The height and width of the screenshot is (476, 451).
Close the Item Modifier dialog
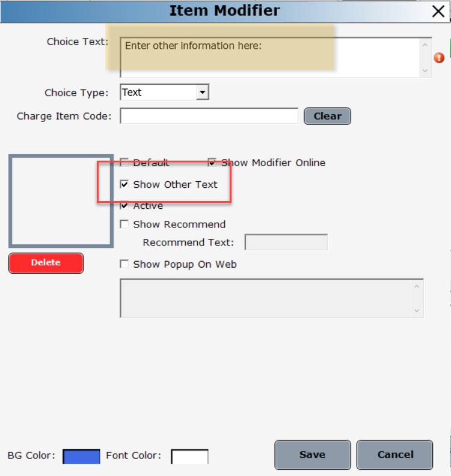point(438,11)
